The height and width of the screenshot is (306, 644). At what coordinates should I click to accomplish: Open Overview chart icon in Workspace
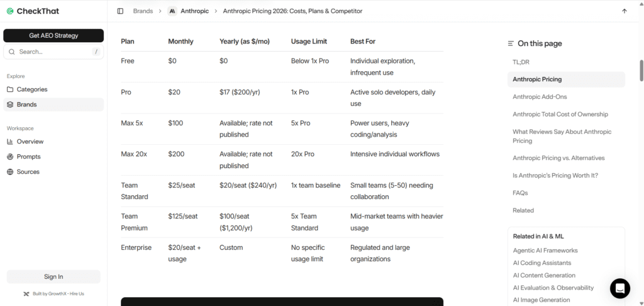(10, 142)
